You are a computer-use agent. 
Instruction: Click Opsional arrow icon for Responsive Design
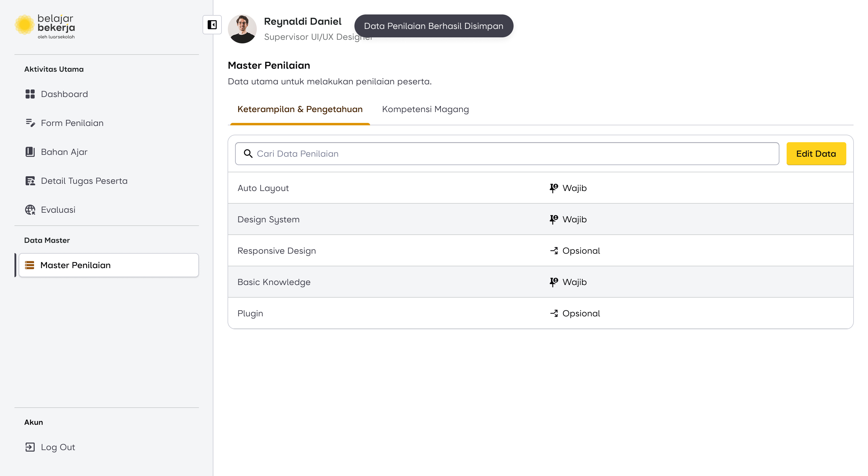[554, 251]
